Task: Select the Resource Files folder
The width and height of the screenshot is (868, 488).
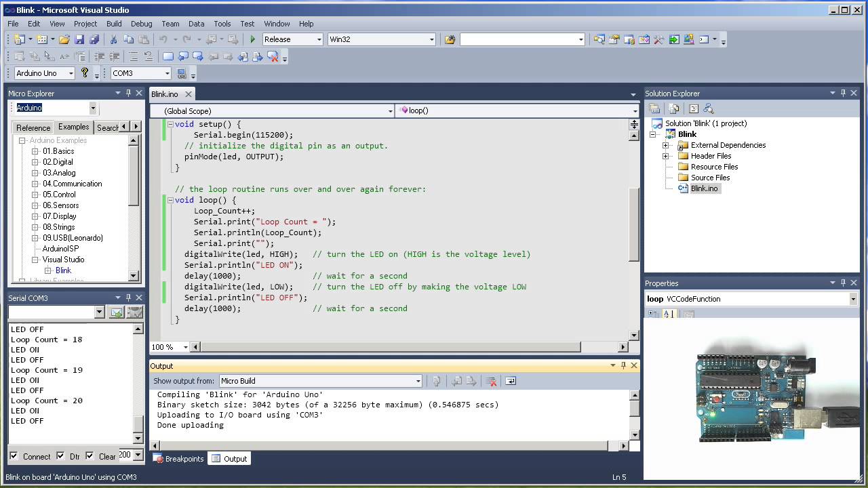Action: (x=714, y=167)
